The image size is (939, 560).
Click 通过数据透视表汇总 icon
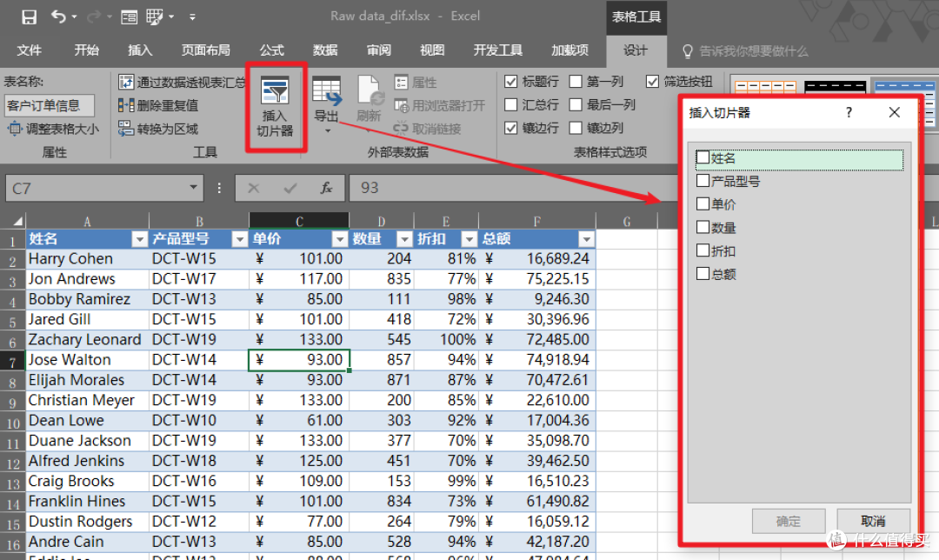point(126,82)
